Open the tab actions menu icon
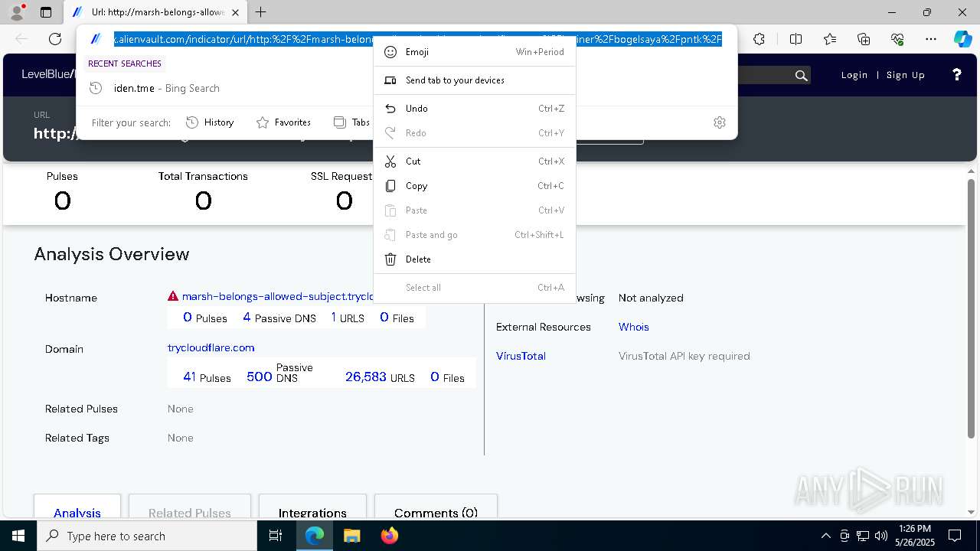 coord(46,12)
